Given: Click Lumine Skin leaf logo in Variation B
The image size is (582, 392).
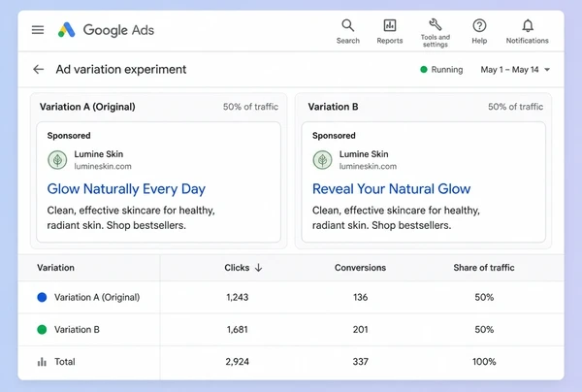Looking at the screenshot, I should point(322,160).
